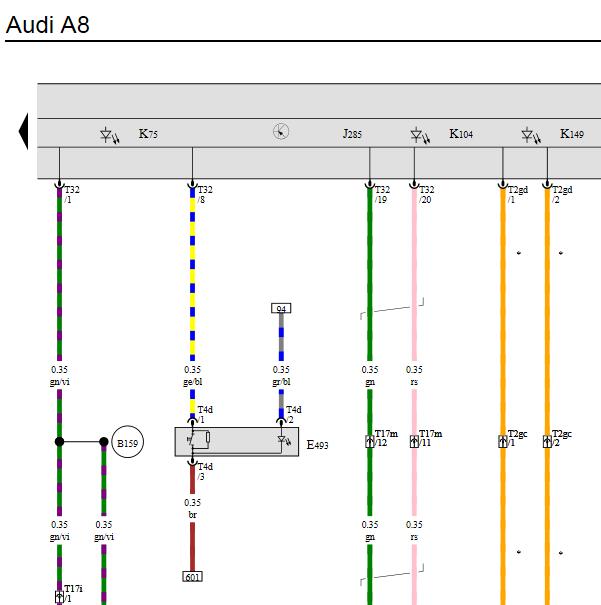Select the T17m/11 connector symbol
This screenshot has height=605, width=601.
[414, 441]
